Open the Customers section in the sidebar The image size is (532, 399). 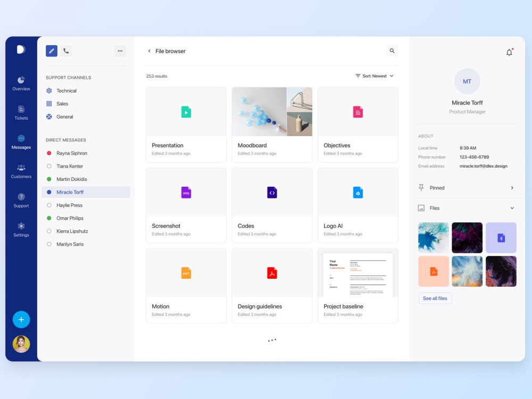tap(21, 172)
